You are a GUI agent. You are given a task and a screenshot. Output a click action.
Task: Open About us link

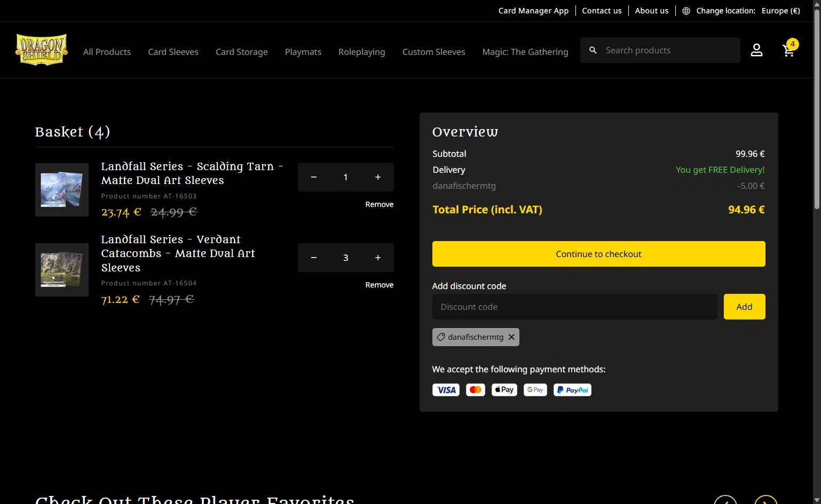tap(652, 11)
